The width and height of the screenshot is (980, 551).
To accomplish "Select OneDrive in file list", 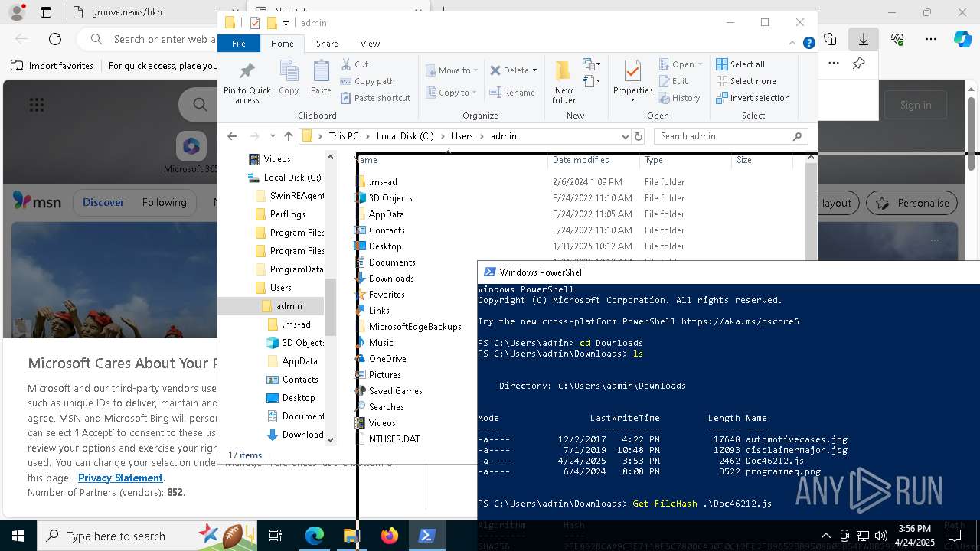I will point(387,359).
